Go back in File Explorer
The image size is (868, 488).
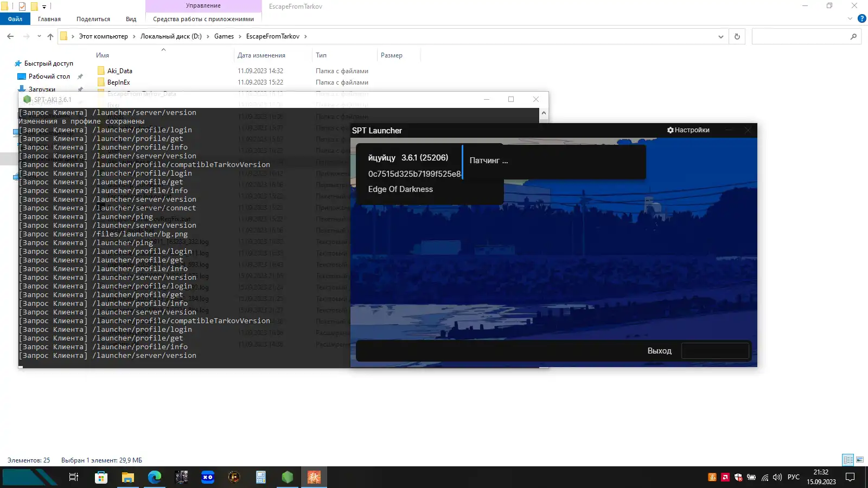(x=10, y=36)
